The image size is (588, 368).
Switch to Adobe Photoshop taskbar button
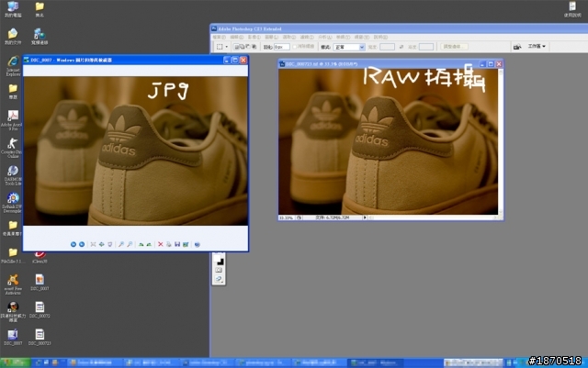[x=208, y=362]
